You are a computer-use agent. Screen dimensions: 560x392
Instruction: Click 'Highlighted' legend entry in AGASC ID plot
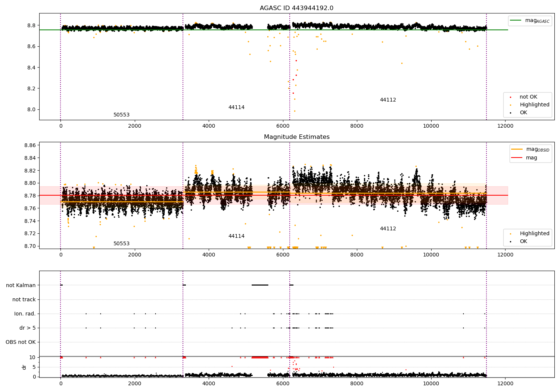(x=535, y=105)
